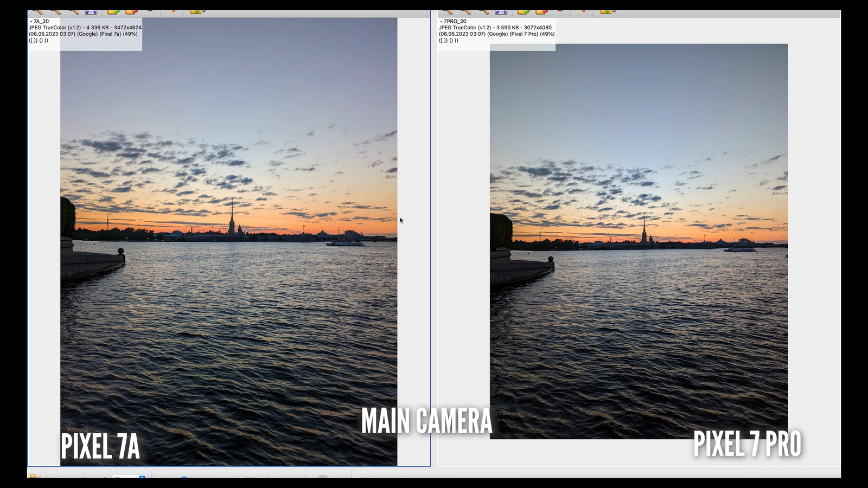Image resolution: width=868 pixels, height=488 pixels.
Task: Open dropdown arrow at end of left toolbar
Action: click(204, 11)
